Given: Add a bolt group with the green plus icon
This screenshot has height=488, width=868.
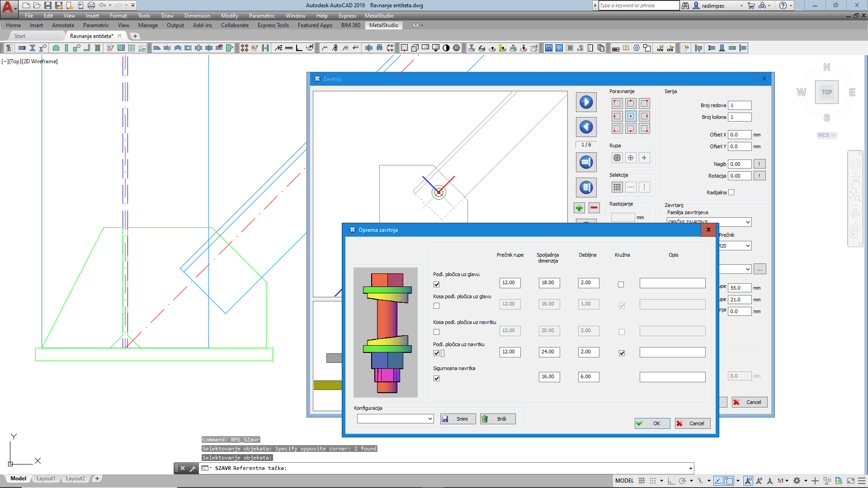Looking at the screenshot, I should 579,208.
